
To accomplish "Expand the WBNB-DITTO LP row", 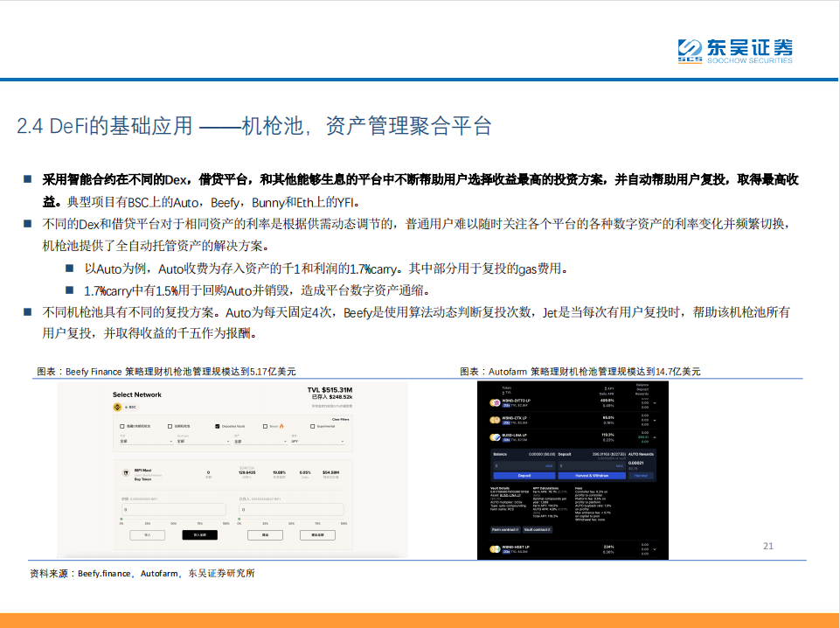I will 656,402.
